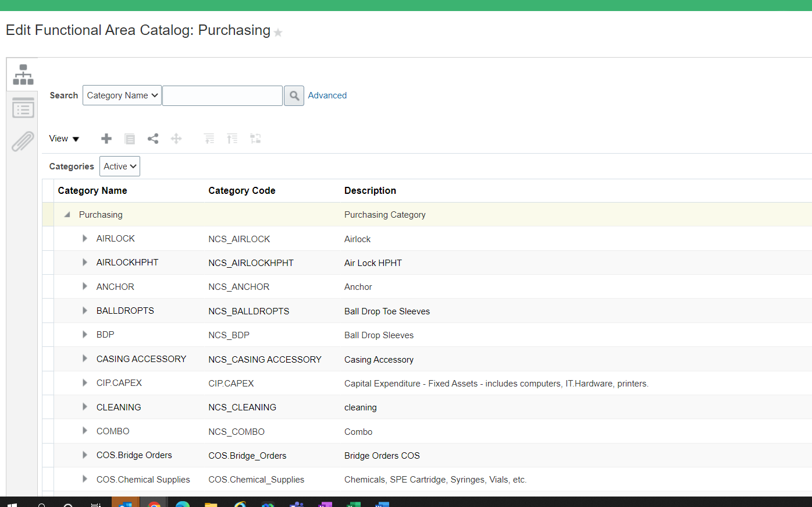
Task: Open the Advanced search link
Action: pos(327,95)
